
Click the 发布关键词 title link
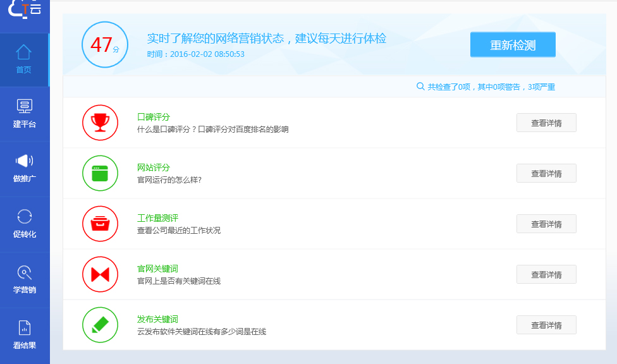coord(157,319)
